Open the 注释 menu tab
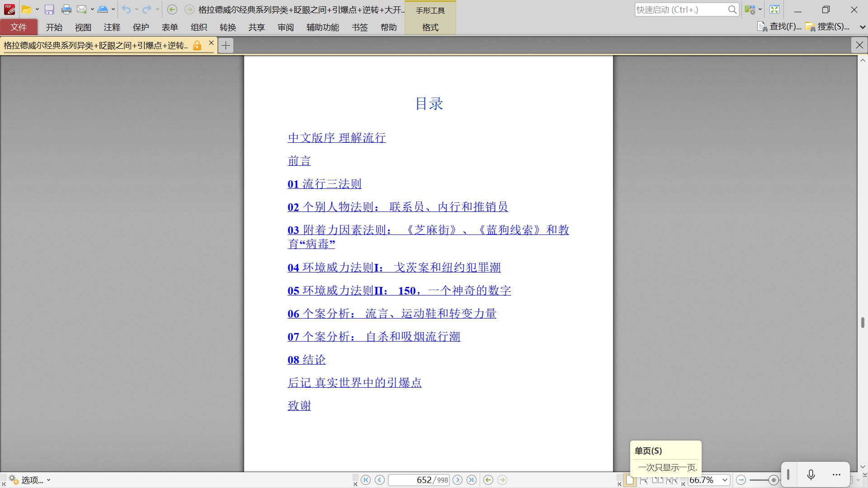This screenshot has width=868, height=488. click(112, 27)
